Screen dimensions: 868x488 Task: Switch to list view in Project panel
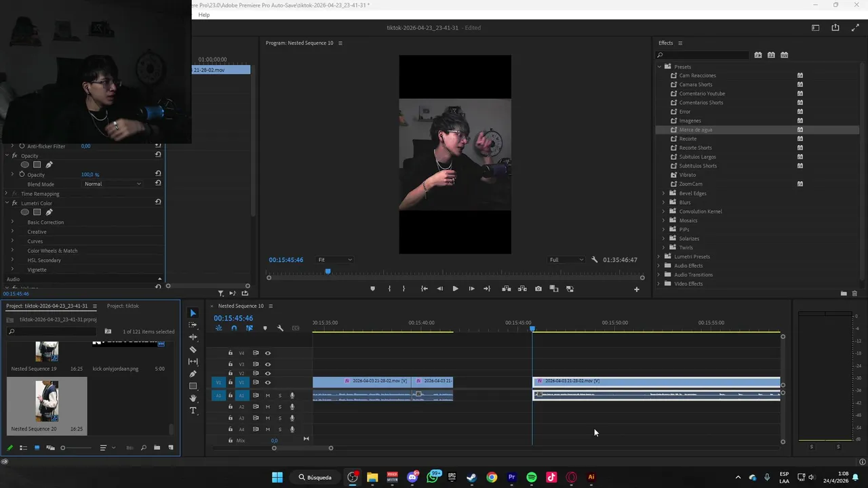click(23, 448)
